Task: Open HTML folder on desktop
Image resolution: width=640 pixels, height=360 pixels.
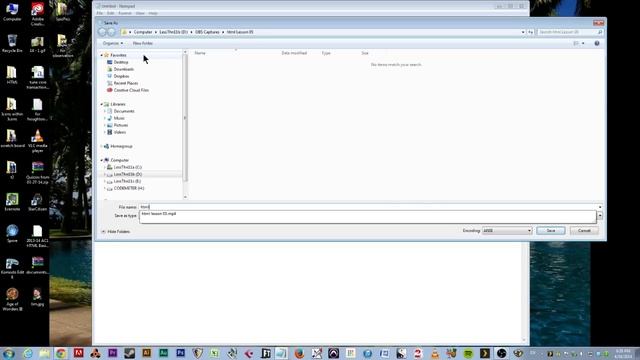Action: coord(12,75)
